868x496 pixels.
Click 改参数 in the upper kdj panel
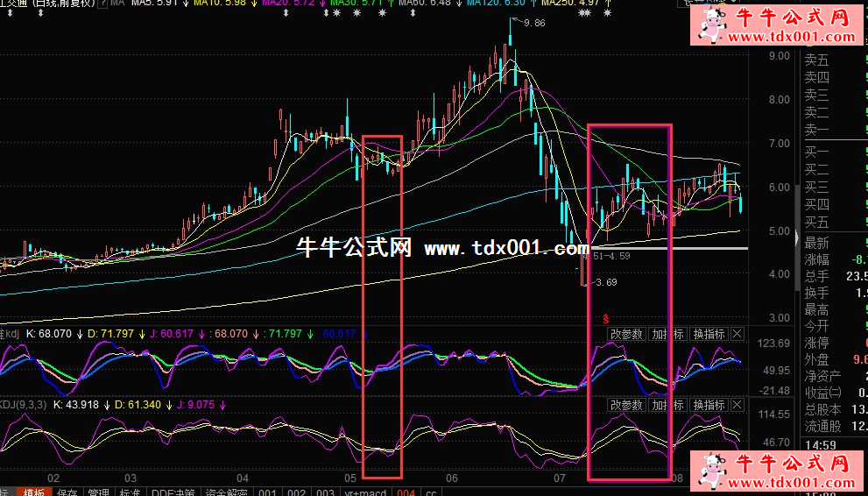click(x=626, y=334)
